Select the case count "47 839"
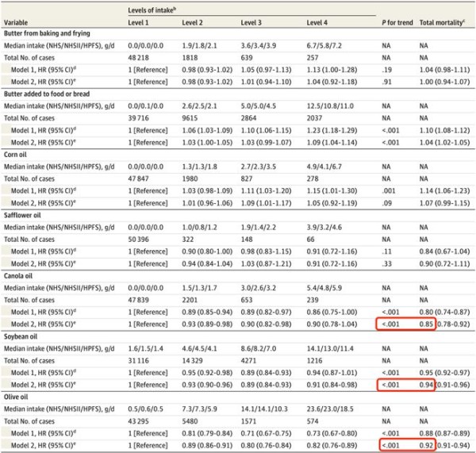Image resolution: width=476 pixels, height=453 pixels. [x=138, y=300]
